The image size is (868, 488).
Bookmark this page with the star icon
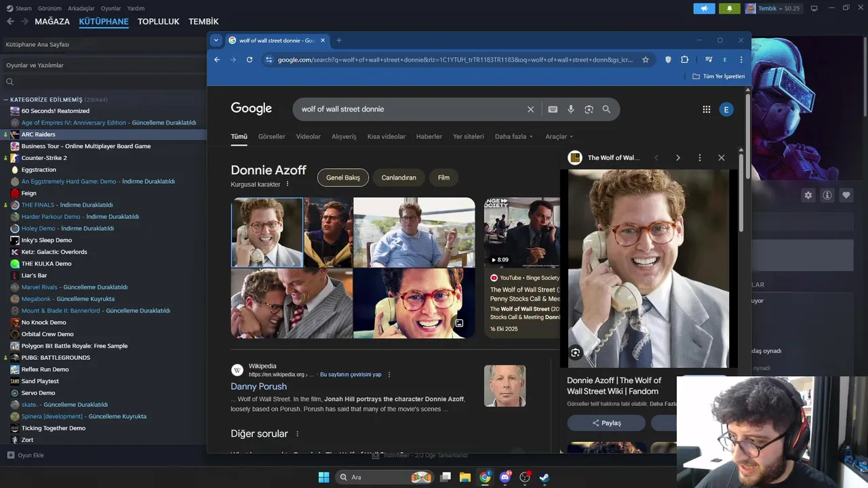pos(646,60)
